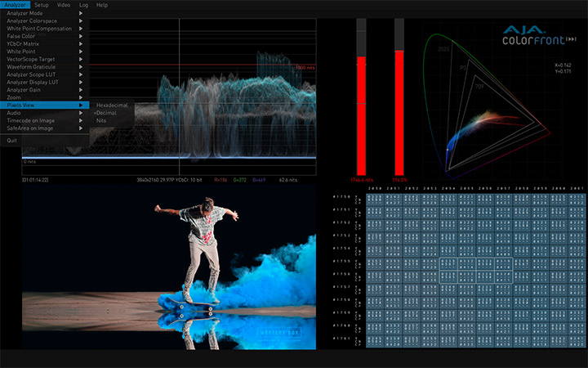Image resolution: width=588 pixels, height=368 pixels.
Task: Select the checked Decimal pixel view option
Action: [x=107, y=113]
